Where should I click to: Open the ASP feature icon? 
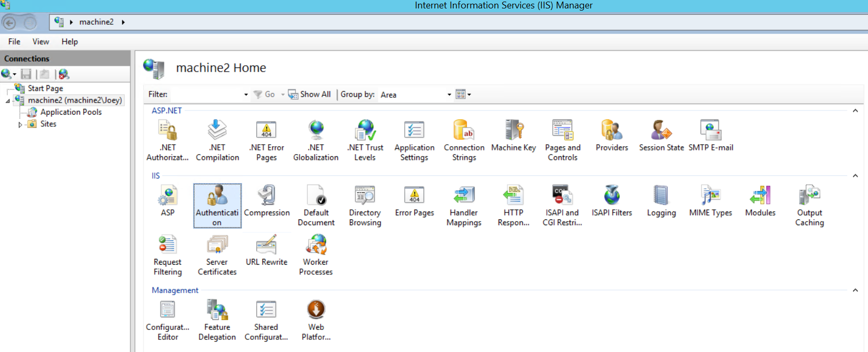pyautogui.click(x=167, y=201)
